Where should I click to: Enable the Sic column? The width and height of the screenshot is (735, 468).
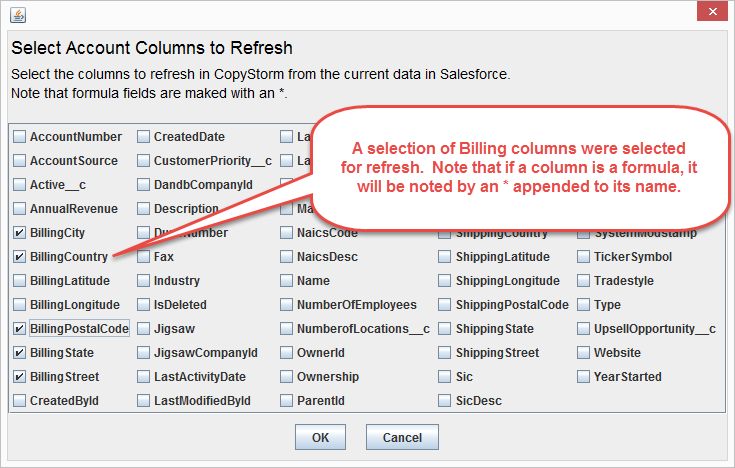coord(444,377)
